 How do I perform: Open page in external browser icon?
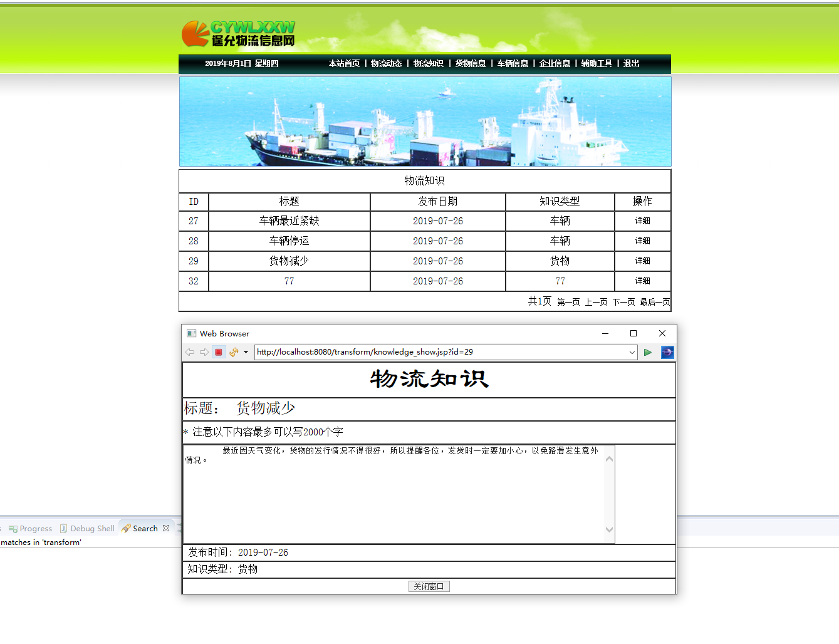[x=667, y=352]
